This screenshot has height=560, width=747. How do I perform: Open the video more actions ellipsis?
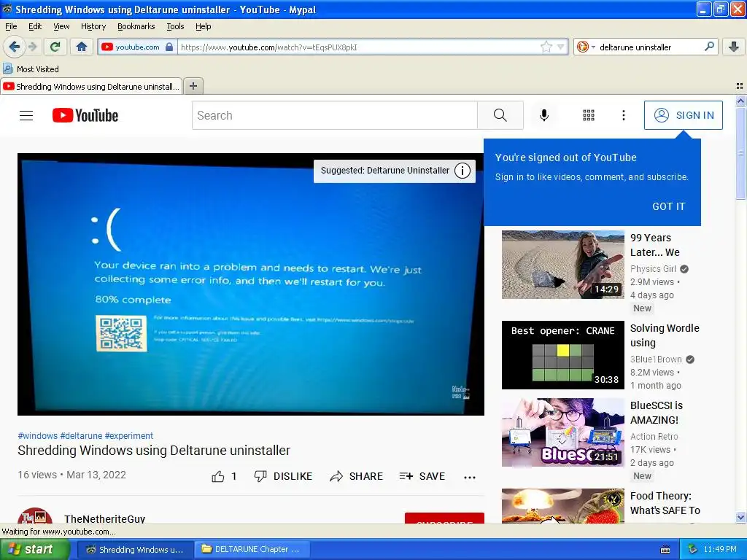(470, 477)
